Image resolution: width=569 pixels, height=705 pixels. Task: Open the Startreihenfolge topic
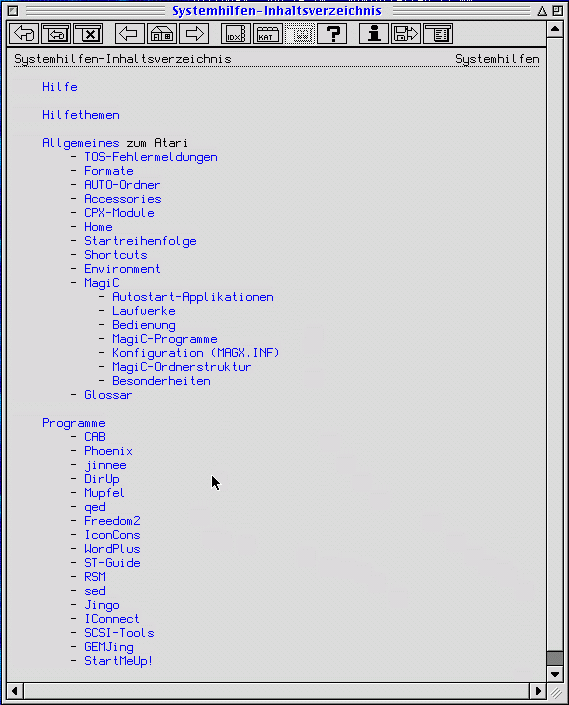point(140,241)
